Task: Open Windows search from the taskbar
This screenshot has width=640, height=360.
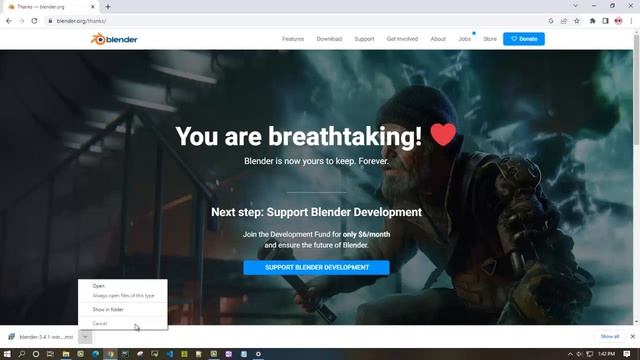Action: (x=22, y=354)
